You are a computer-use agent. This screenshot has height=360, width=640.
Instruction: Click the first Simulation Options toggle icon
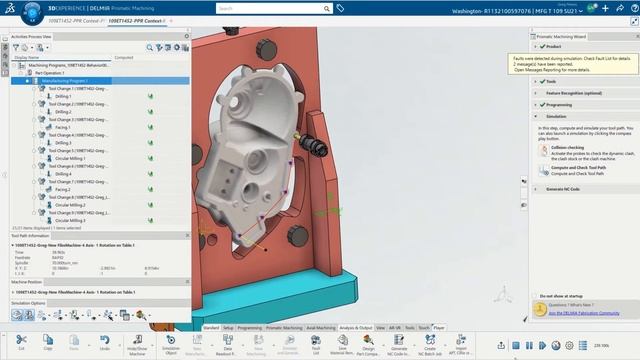click(17, 315)
